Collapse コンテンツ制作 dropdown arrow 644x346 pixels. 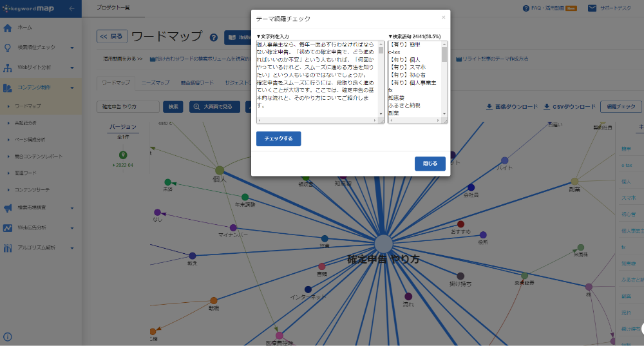pos(72,88)
